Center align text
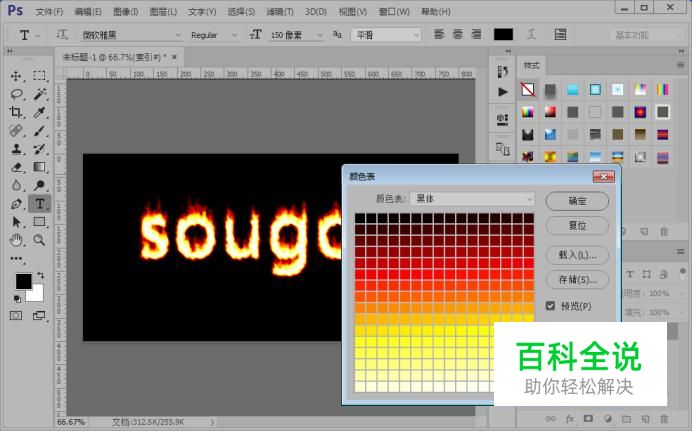The height and width of the screenshot is (431, 692). [458, 34]
